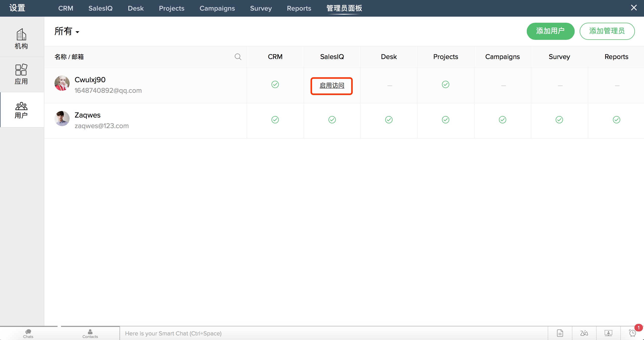Expand the 所有 filter dropdown
The image size is (644, 340).
coord(67,32)
